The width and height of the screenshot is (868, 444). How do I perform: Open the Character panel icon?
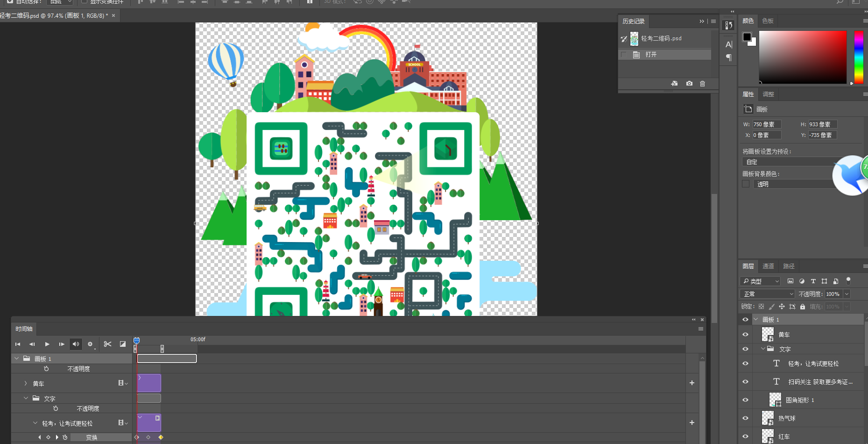pos(728,44)
